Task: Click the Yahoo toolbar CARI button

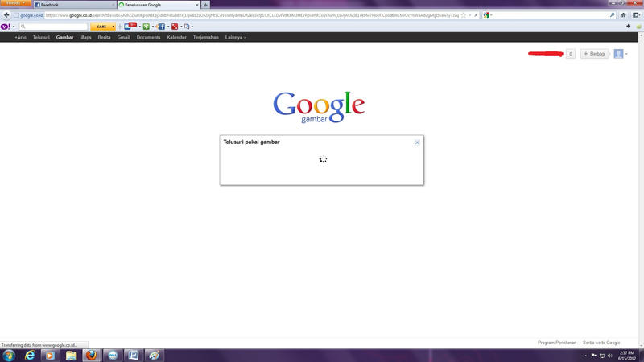Action: (x=102, y=27)
